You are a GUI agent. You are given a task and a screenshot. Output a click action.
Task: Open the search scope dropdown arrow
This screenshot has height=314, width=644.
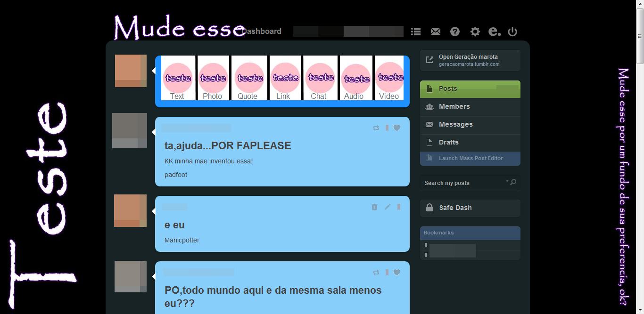tap(508, 182)
